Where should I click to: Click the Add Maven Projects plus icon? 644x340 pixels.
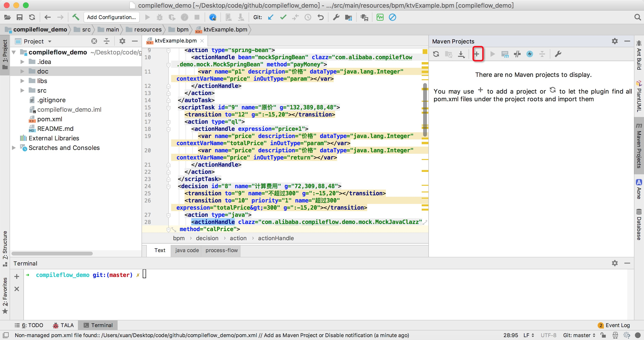(476, 54)
